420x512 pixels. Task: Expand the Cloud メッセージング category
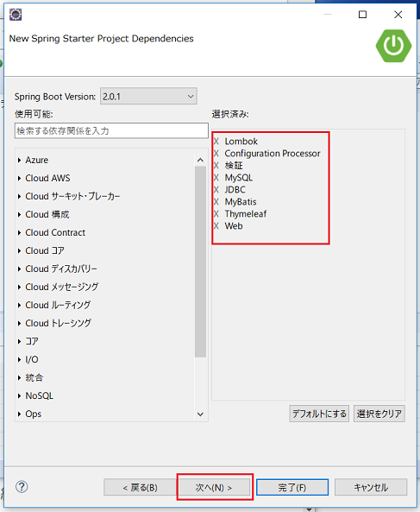(x=19, y=287)
